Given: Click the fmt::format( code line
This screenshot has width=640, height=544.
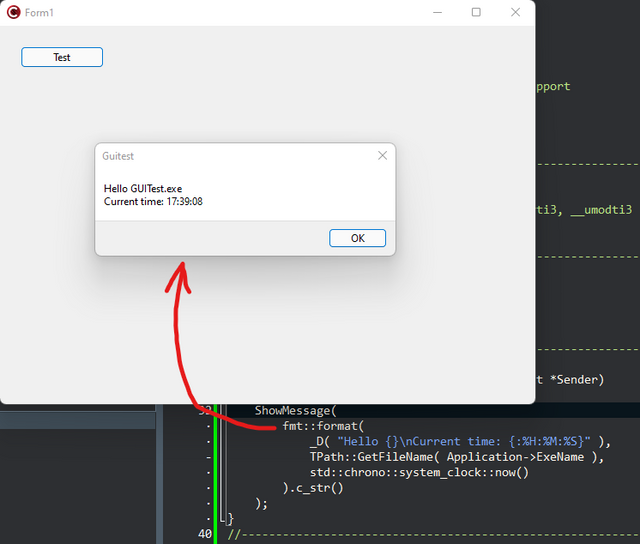Looking at the screenshot, I should (x=323, y=426).
